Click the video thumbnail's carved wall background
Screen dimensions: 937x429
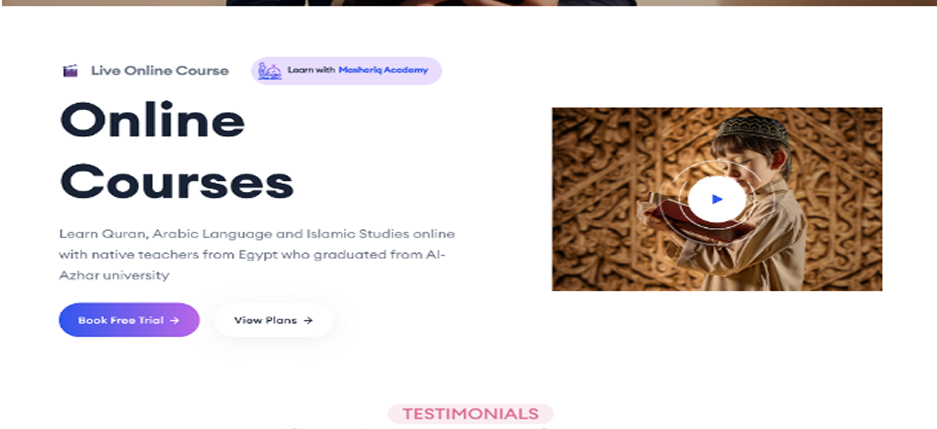tap(610, 197)
